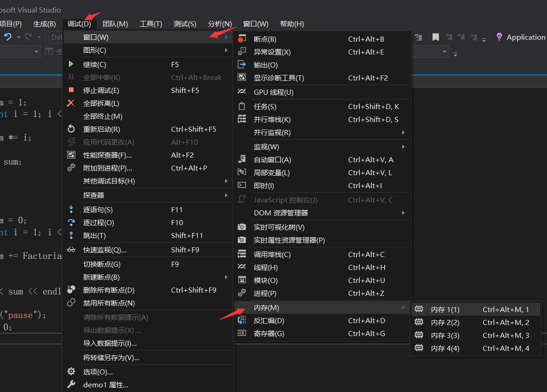This screenshot has width=547, height=392.
Task: Open 实时属性资源管理器(P) window
Action: point(322,240)
